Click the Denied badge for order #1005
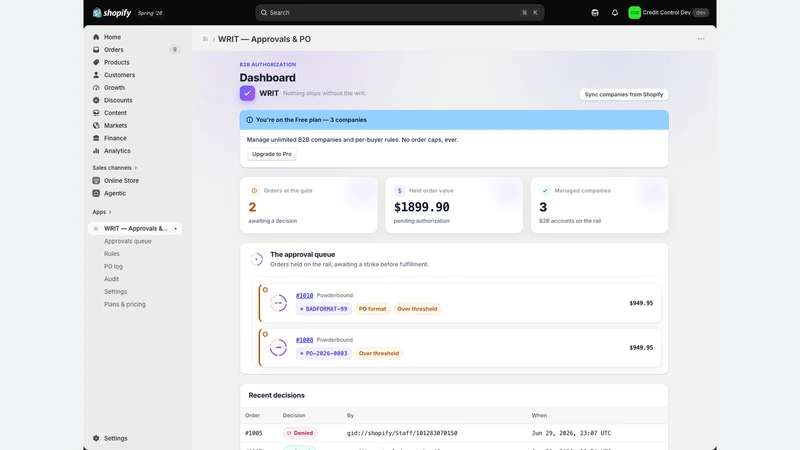The height and width of the screenshot is (450, 800). point(300,433)
